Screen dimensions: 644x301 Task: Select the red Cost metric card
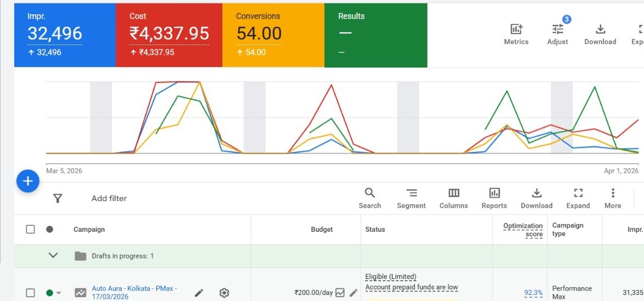169,35
